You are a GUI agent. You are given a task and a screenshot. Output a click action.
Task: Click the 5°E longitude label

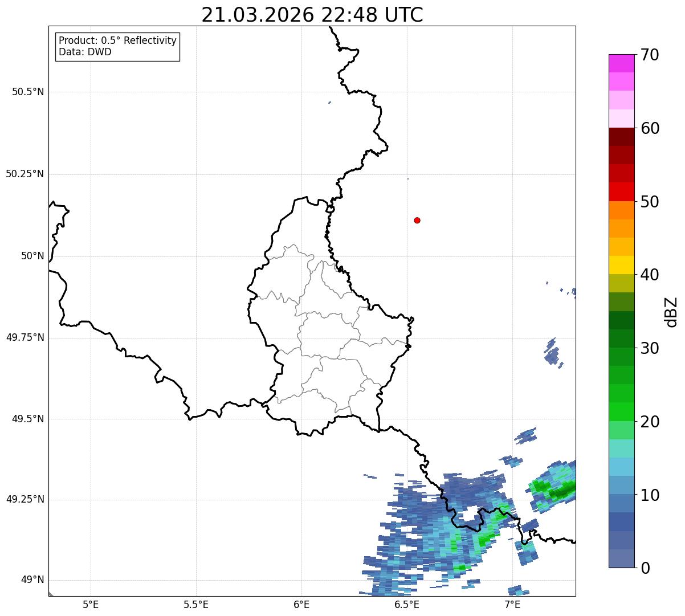(x=91, y=605)
